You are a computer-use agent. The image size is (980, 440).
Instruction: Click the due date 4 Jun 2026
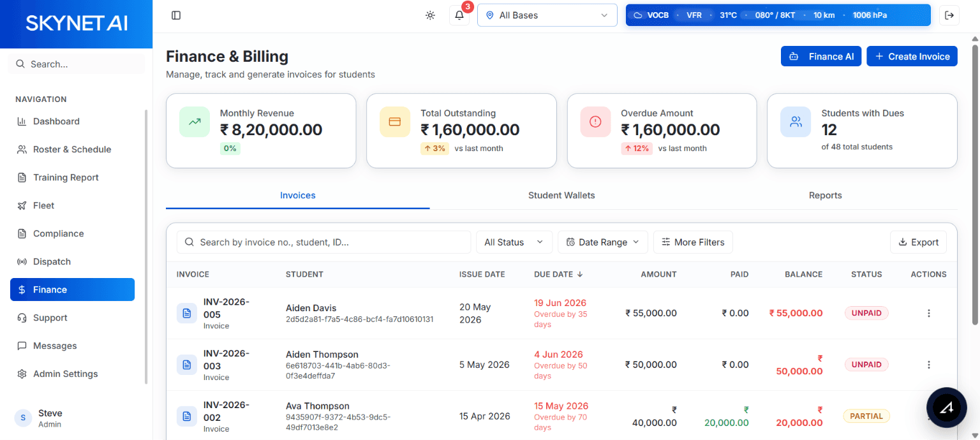pos(558,355)
